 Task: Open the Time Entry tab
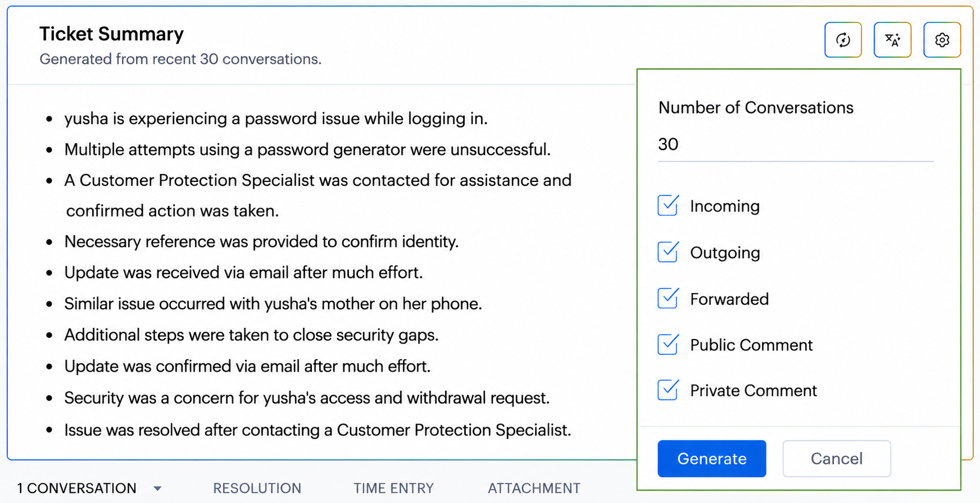pos(394,488)
